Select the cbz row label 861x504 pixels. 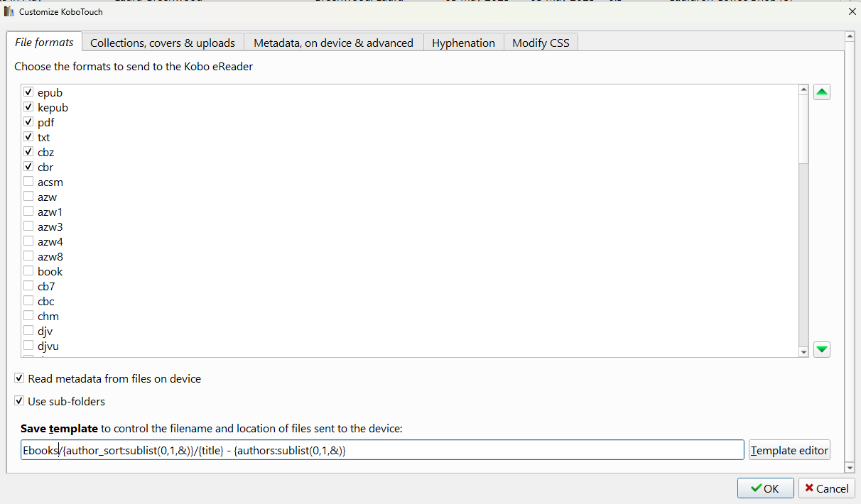point(45,152)
